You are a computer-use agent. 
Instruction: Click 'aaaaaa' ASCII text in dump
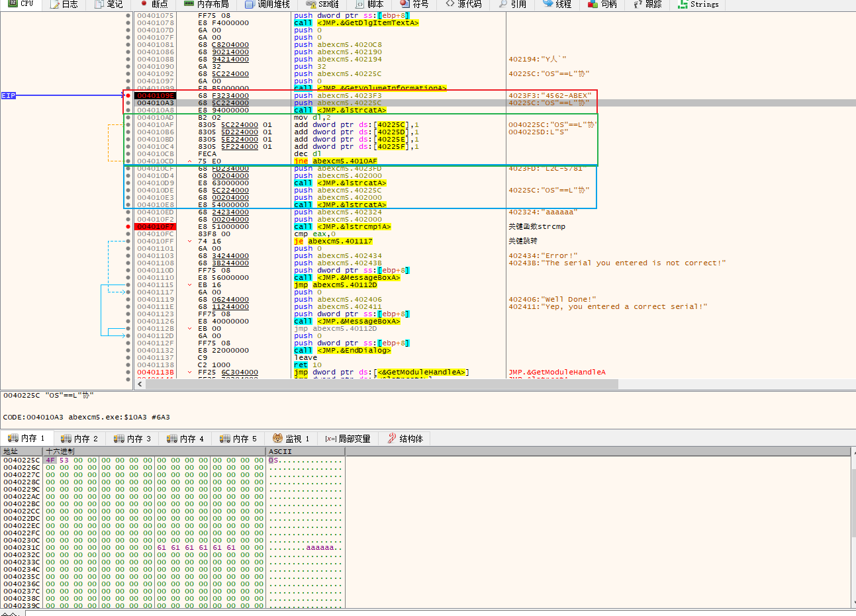pos(320,547)
